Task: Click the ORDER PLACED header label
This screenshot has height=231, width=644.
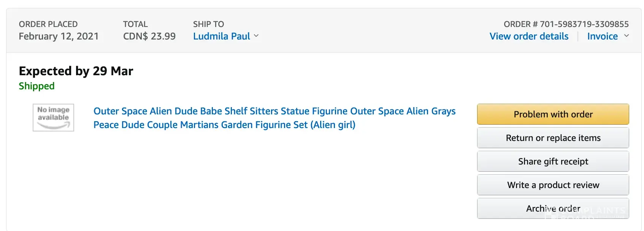Action: tap(48, 24)
